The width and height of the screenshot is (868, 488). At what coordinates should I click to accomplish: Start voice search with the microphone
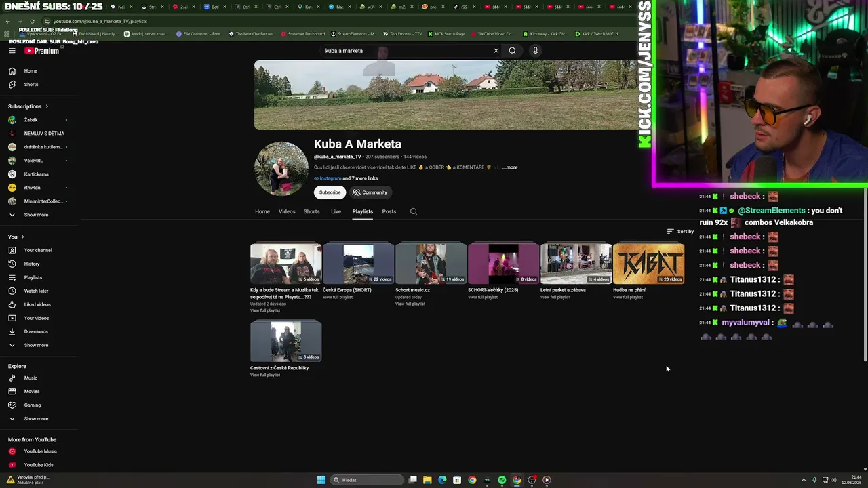click(x=535, y=51)
